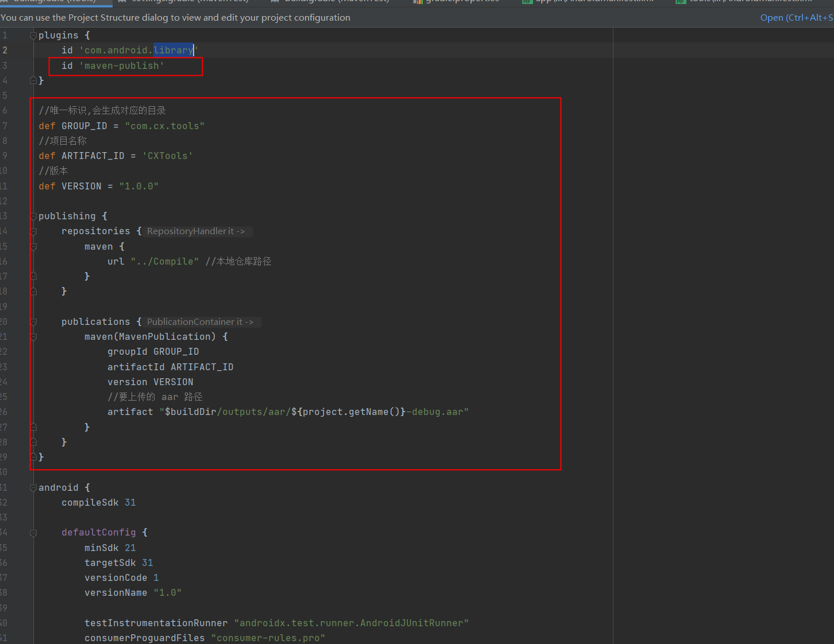Viewport: 834px width, 644px height.
Task: Click the 'maven-publish' plugin id string
Action: pos(122,66)
